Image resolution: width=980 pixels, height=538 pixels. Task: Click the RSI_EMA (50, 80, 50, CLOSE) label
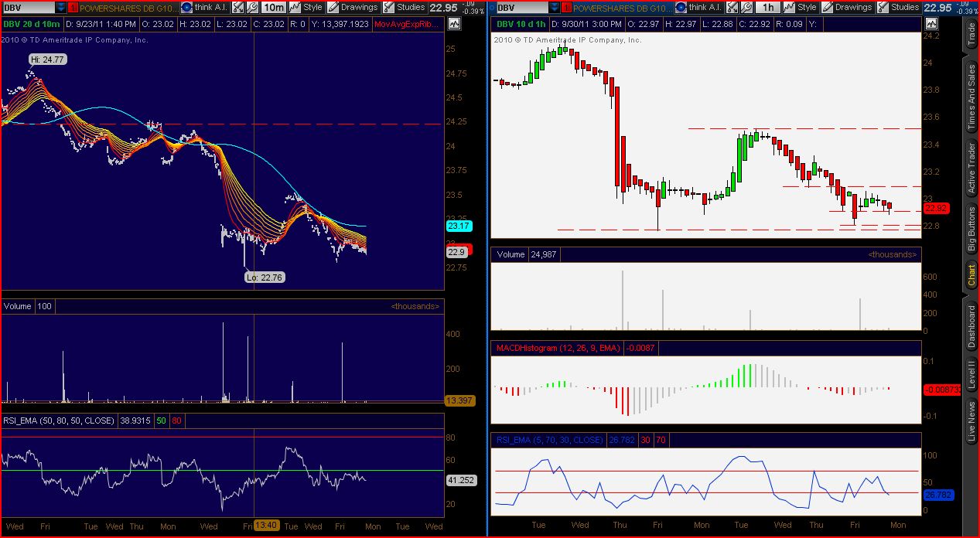pyautogui.click(x=58, y=421)
